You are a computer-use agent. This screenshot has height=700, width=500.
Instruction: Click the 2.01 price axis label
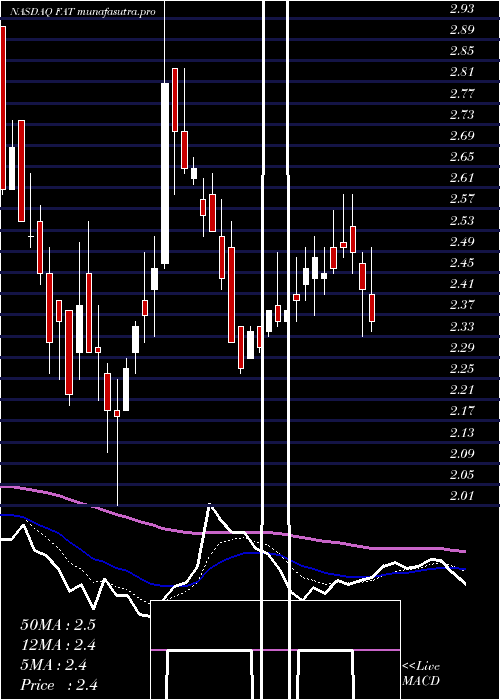click(462, 496)
